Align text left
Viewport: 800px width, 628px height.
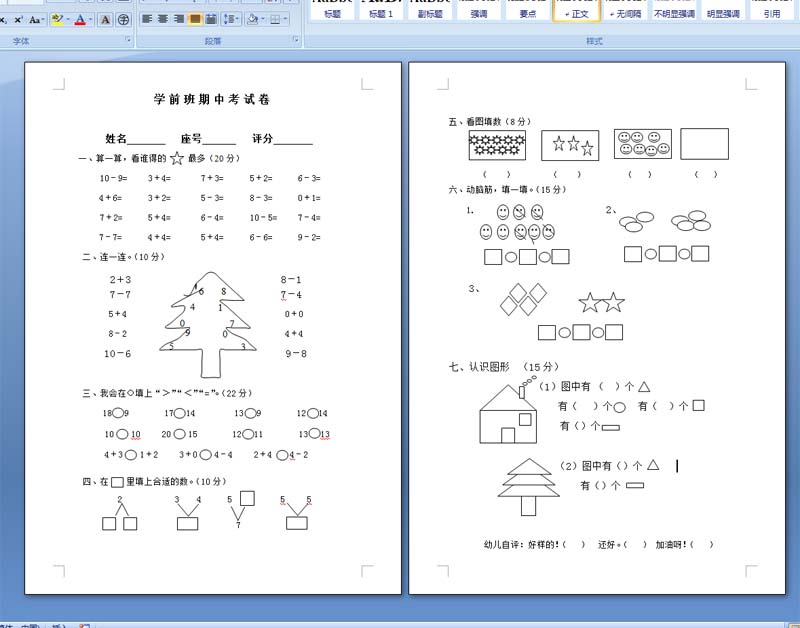147,19
